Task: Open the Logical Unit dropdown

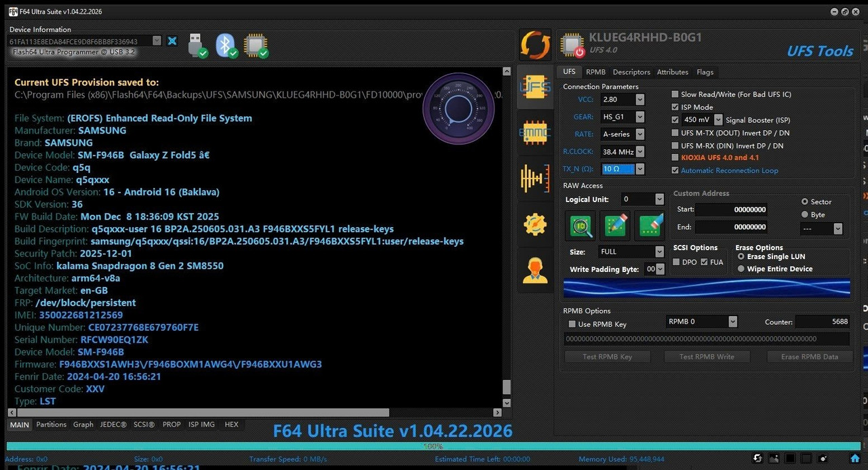Action: click(x=660, y=199)
